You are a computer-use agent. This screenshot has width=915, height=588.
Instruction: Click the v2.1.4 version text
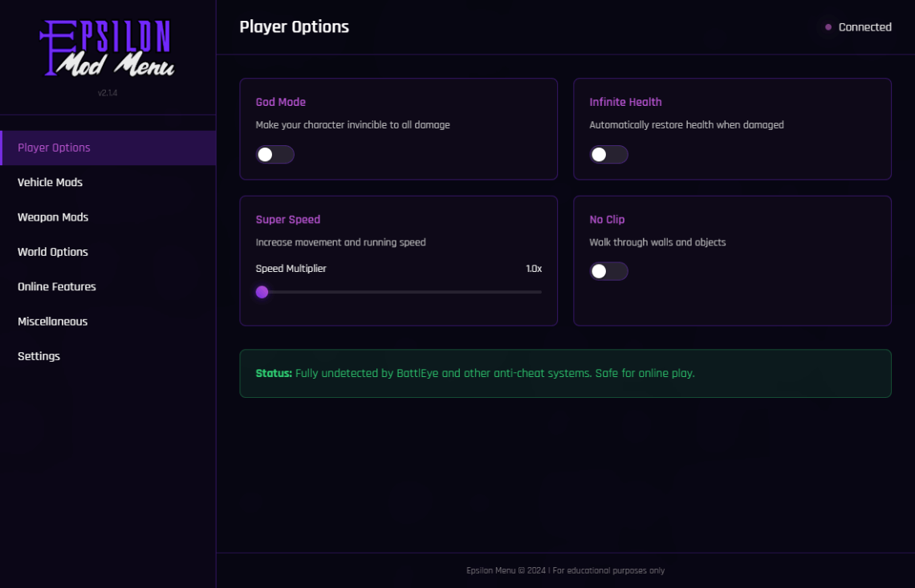pos(108,93)
